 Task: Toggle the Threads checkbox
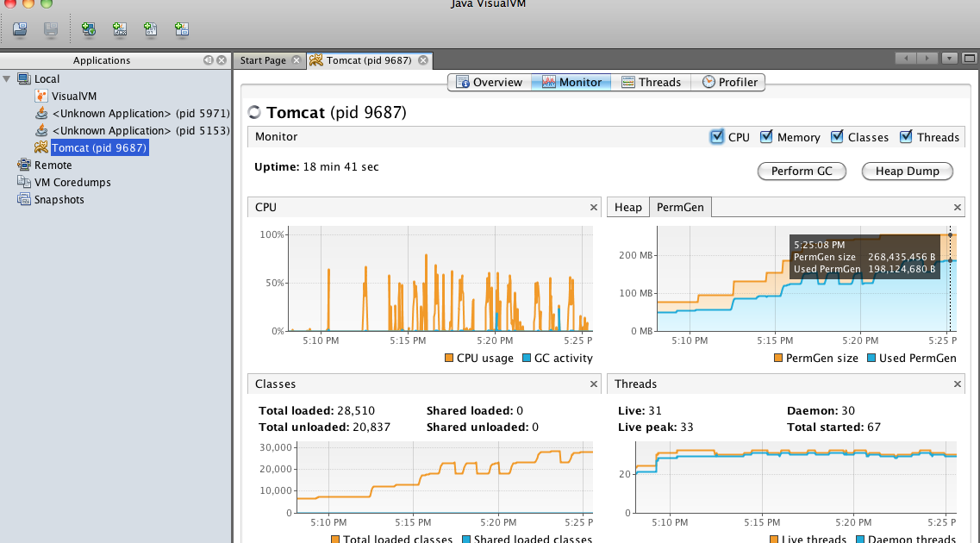906,137
